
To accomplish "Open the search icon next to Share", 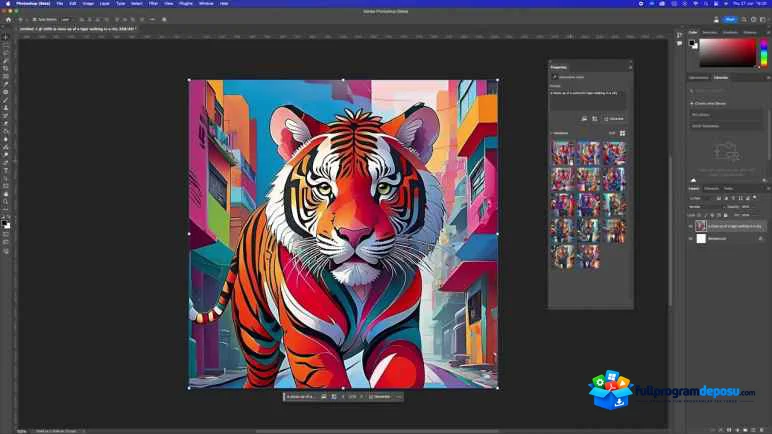I will tap(743, 20).
